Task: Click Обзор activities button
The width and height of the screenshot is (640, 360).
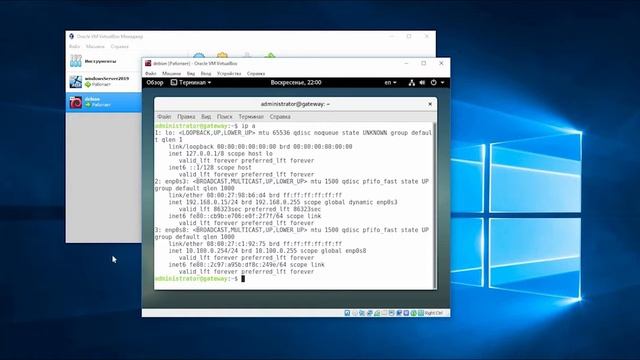Action: click(155, 82)
